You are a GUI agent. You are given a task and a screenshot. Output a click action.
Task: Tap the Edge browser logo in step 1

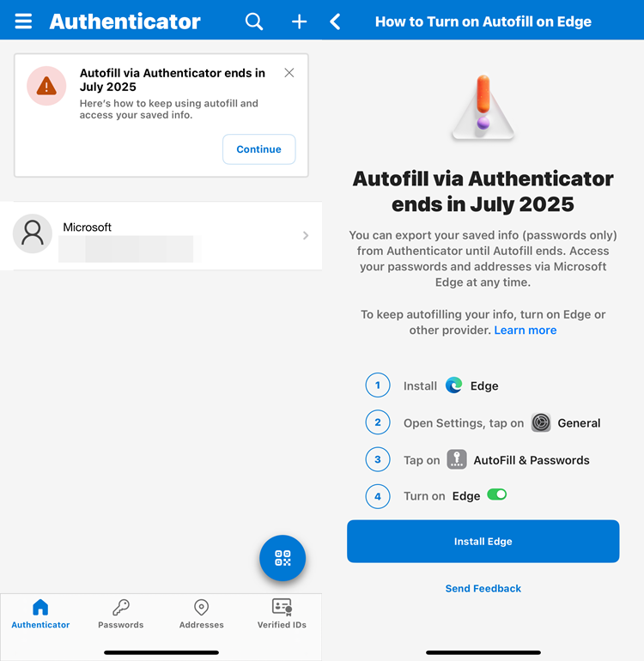coord(453,385)
